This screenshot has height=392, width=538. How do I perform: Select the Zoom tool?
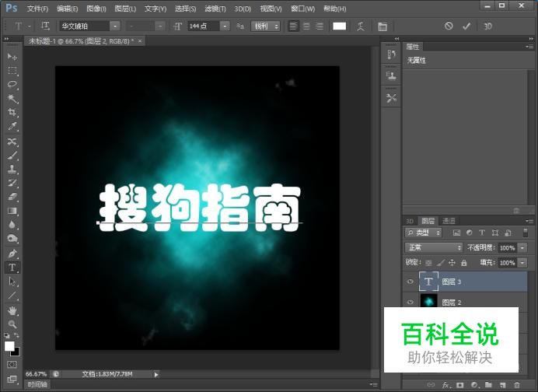[12, 324]
